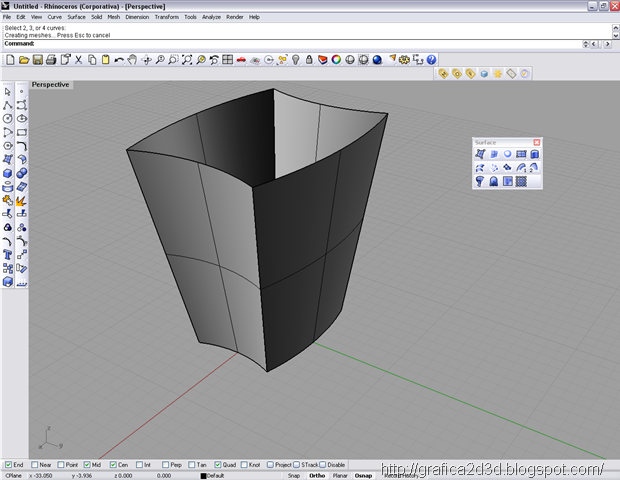The height and width of the screenshot is (480, 620).
Task: Open the Surface menu
Action: (76, 17)
